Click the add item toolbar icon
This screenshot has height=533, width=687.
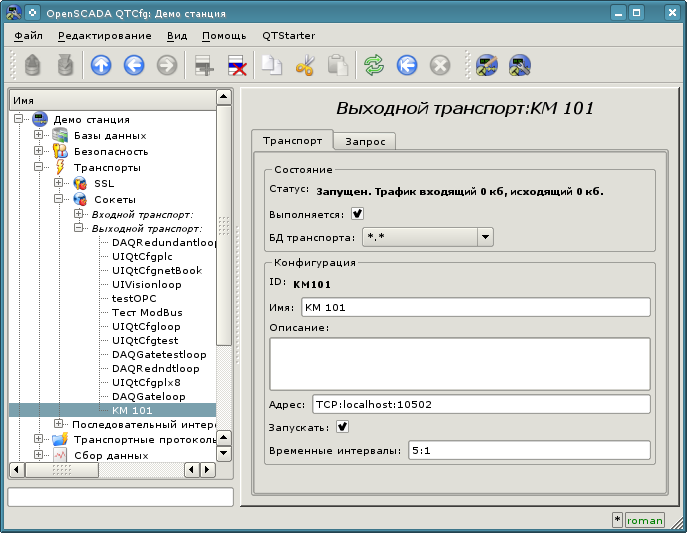[204, 66]
